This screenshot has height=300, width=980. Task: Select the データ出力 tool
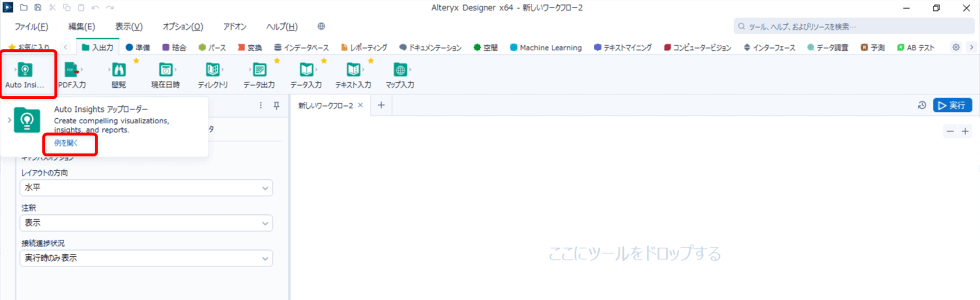coord(259,75)
